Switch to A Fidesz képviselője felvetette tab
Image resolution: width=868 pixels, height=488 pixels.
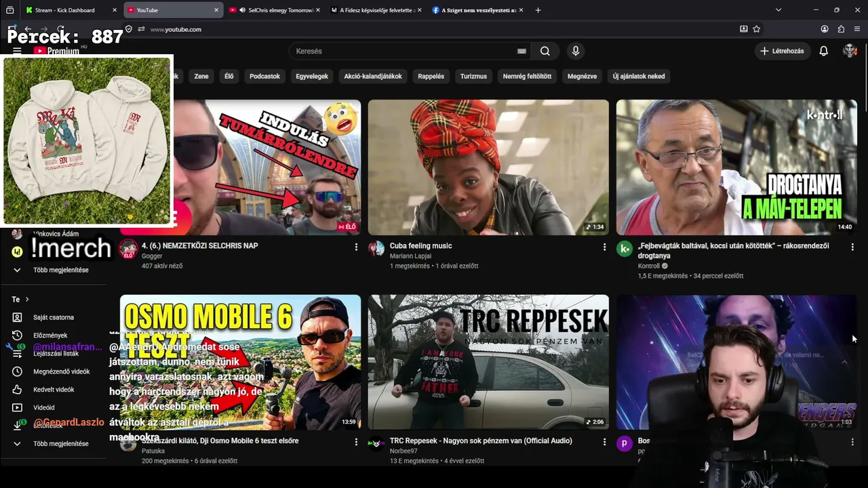coord(376,10)
